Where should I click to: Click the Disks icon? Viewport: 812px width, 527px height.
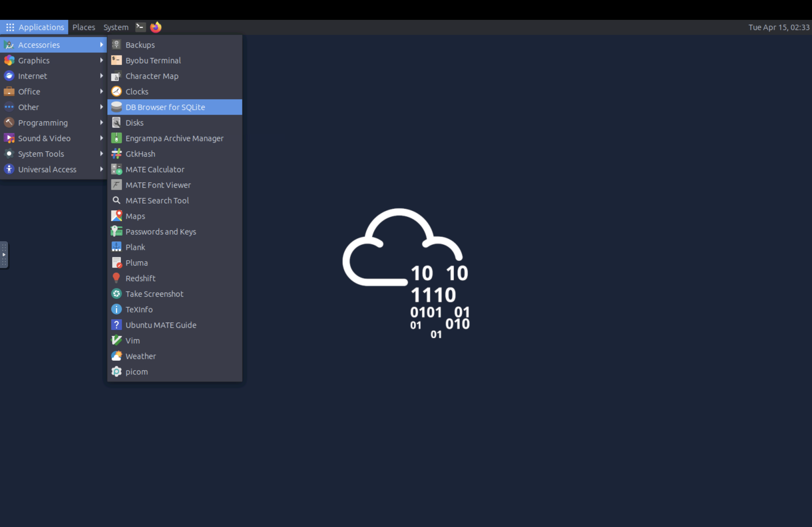pos(116,123)
